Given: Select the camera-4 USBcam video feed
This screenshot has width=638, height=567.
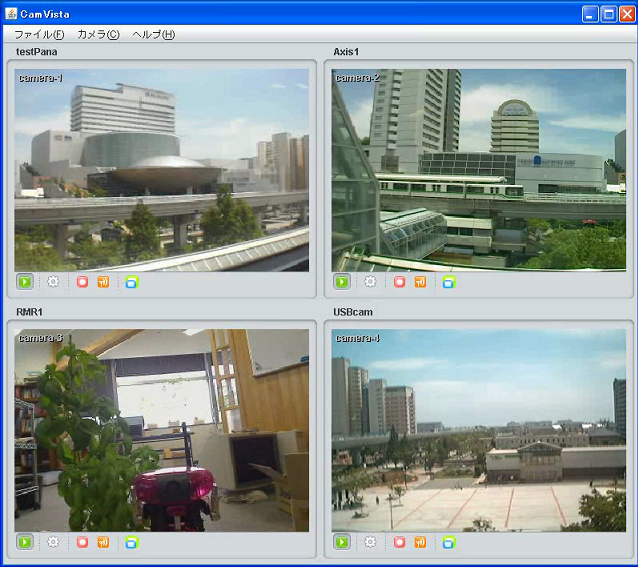Looking at the screenshot, I should tap(479, 431).
